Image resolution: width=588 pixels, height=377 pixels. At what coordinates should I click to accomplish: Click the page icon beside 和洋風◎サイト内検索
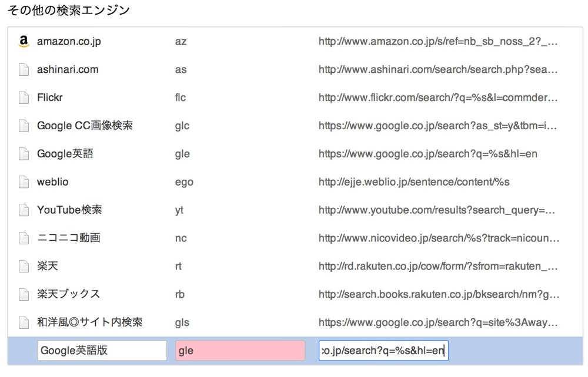pyautogui.click(x=24, y=322)
